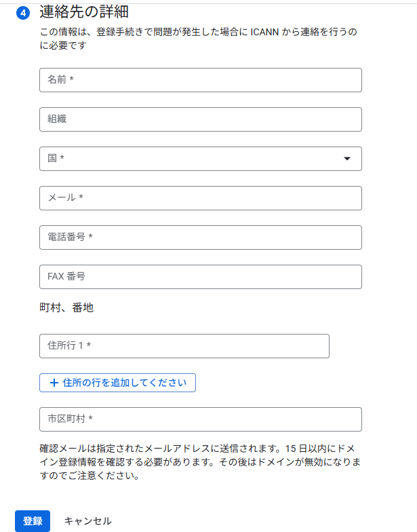The image size is (417, 532).
Task: Focus the 名前 name input field
Action: tap(201, 80)
